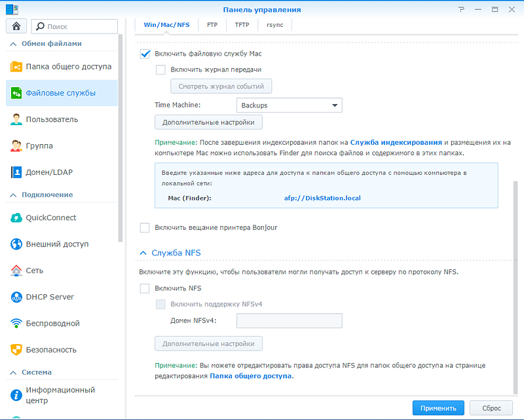Select Беспроводной in sidebar

pos(62,324)
